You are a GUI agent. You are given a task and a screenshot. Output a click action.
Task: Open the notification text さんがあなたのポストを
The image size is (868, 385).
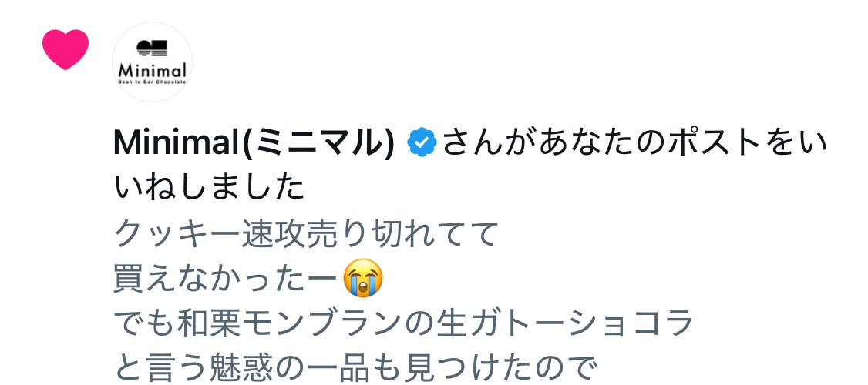point(619,142)
